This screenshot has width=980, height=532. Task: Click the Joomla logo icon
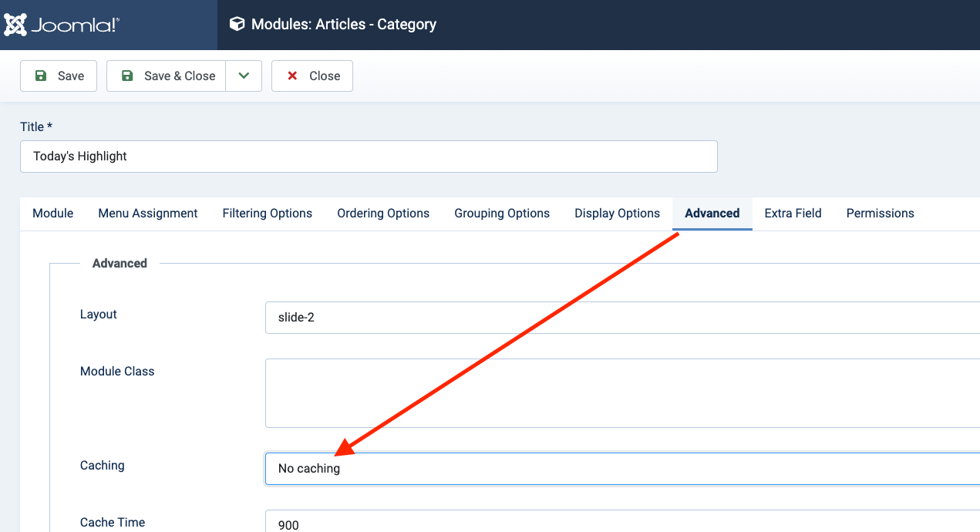[x=15, y=25]
